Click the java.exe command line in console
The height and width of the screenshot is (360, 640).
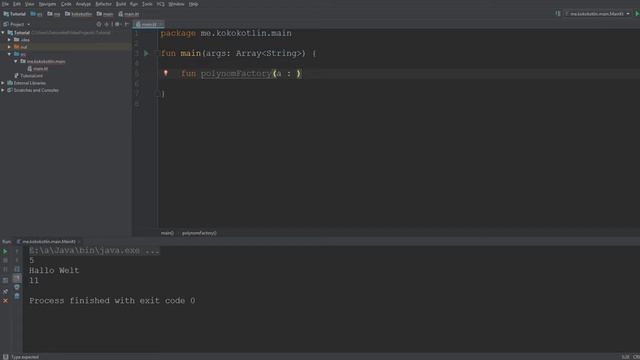coord(94,251)
